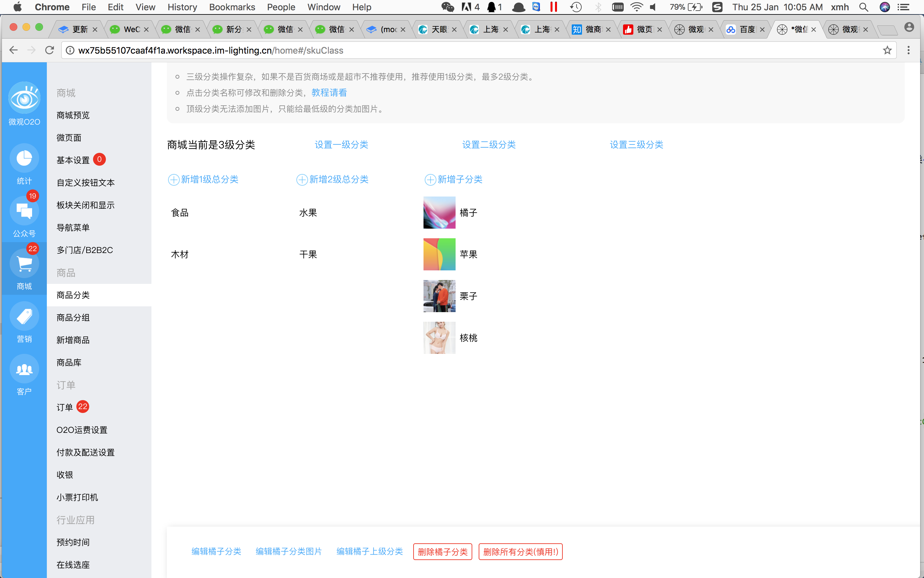
Task: Open the 统计 pie chart section
Action: [x=24, y=158]
